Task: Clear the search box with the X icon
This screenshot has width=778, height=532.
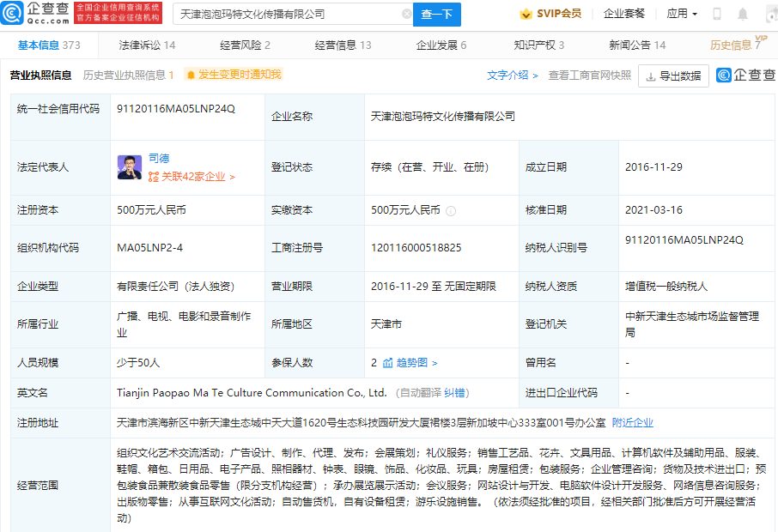Action: pyautogui.click(x=407, y=15)
